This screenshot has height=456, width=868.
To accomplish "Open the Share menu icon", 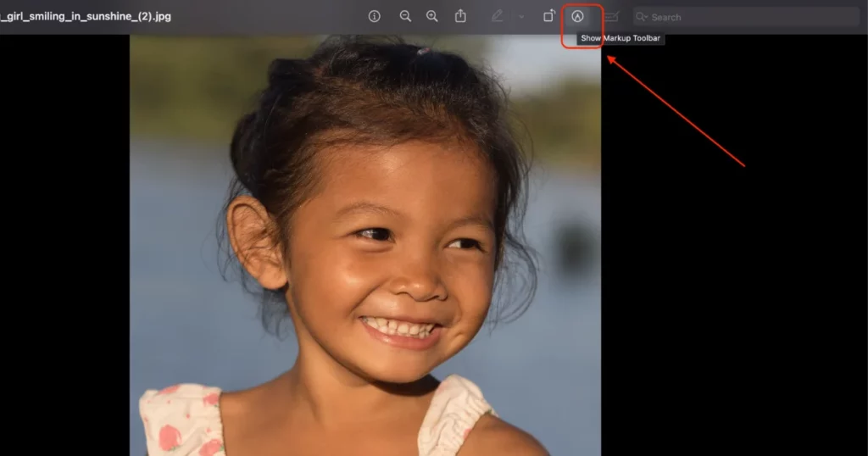I will [460, 16].
